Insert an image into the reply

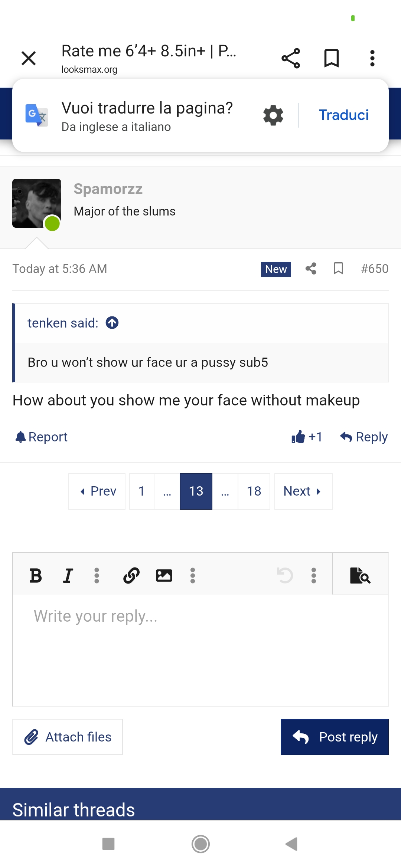click(x=164, y=576)
